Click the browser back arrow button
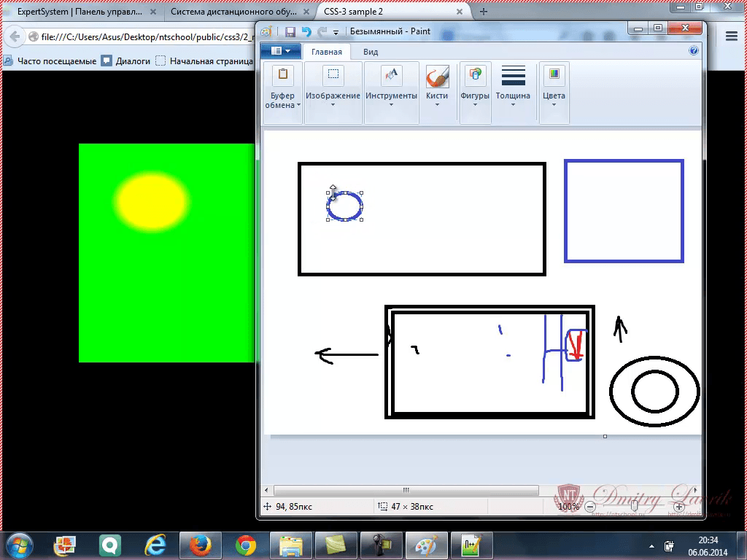Image resolution: width=747 pixels, height=560 pixels. (x=15, y=36)
